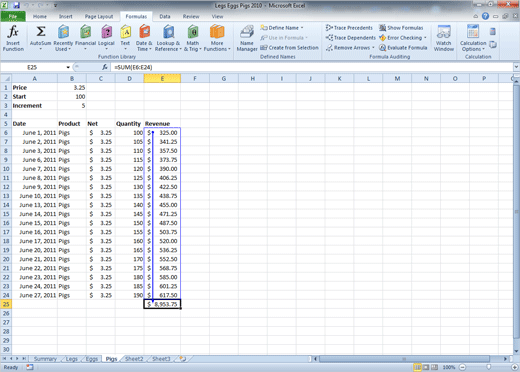Open Financial functions library
The height and width of the screenshot is (372, 520).
click(x=85, y=38)
